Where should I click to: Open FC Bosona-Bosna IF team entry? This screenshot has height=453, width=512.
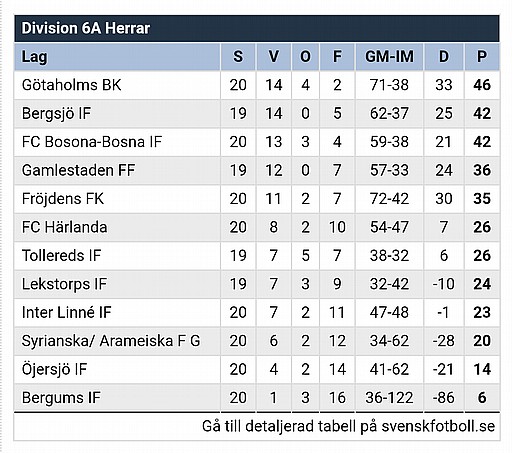point(92,142)
